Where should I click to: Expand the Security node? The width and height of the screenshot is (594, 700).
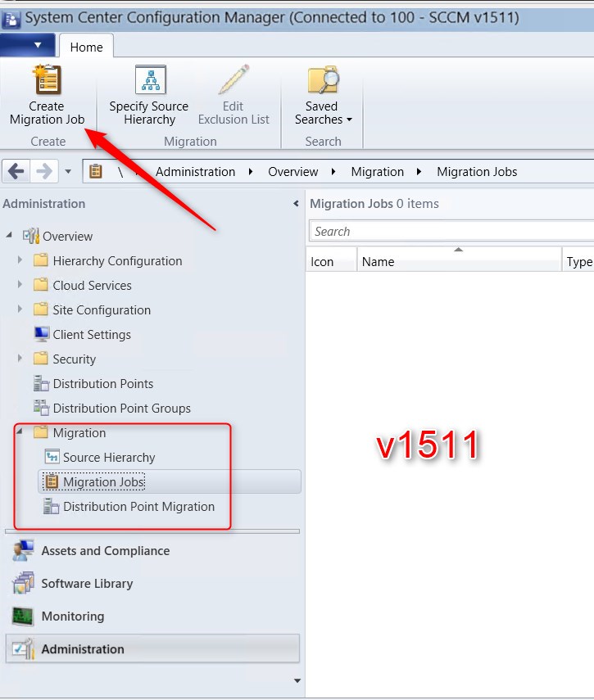(x=20, y=358)
